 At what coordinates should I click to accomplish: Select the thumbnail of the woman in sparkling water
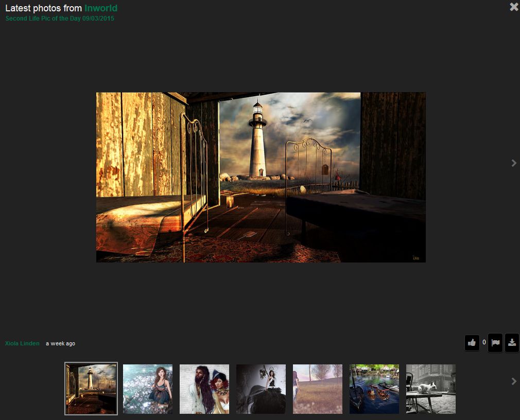[148, 389]
